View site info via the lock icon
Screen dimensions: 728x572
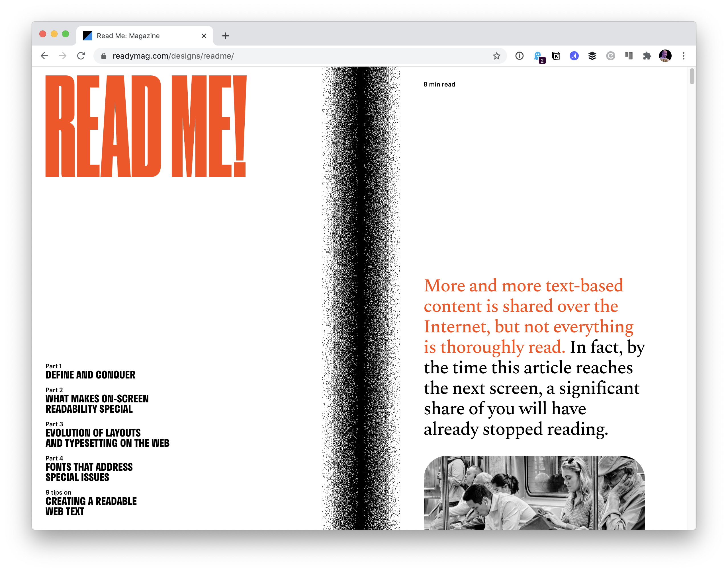(104, 56)
